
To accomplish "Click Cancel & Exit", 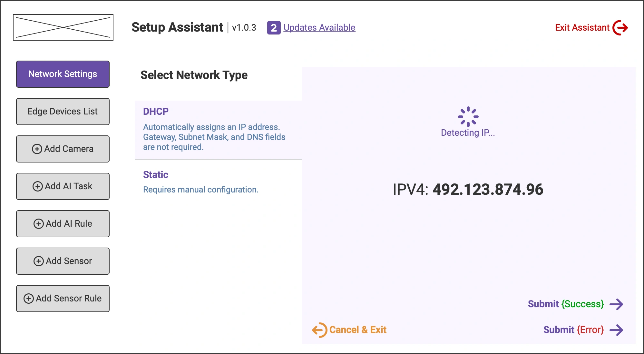I will tap(358, 329).
